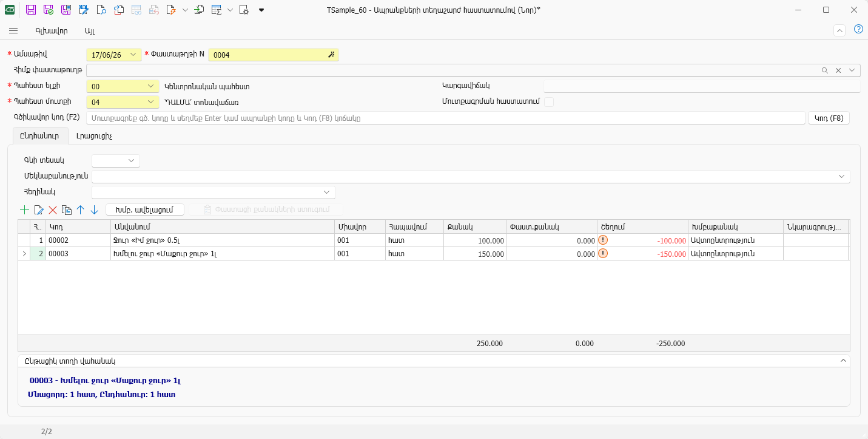The height and width of the screenshot is (439, 868).
Task: Switch to the Ընդհանուր tab
Action: point(40,136)
